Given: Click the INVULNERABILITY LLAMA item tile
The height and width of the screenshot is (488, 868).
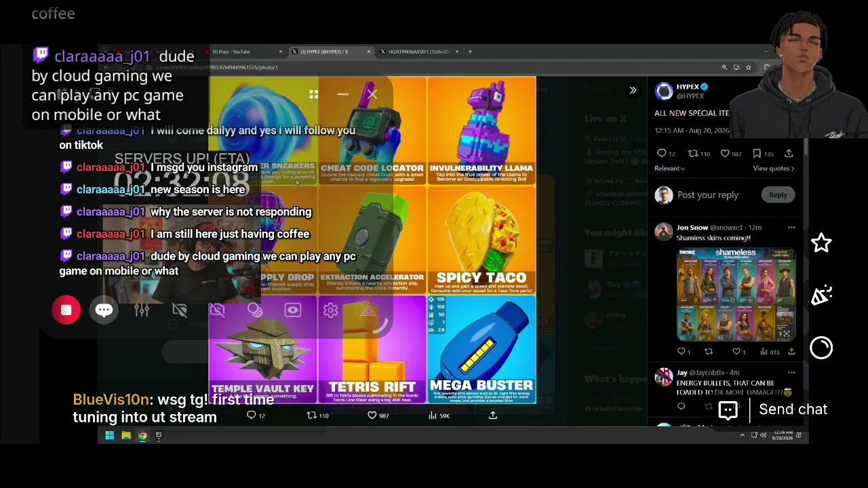Looking at the screenshot, I should point(481,131).
